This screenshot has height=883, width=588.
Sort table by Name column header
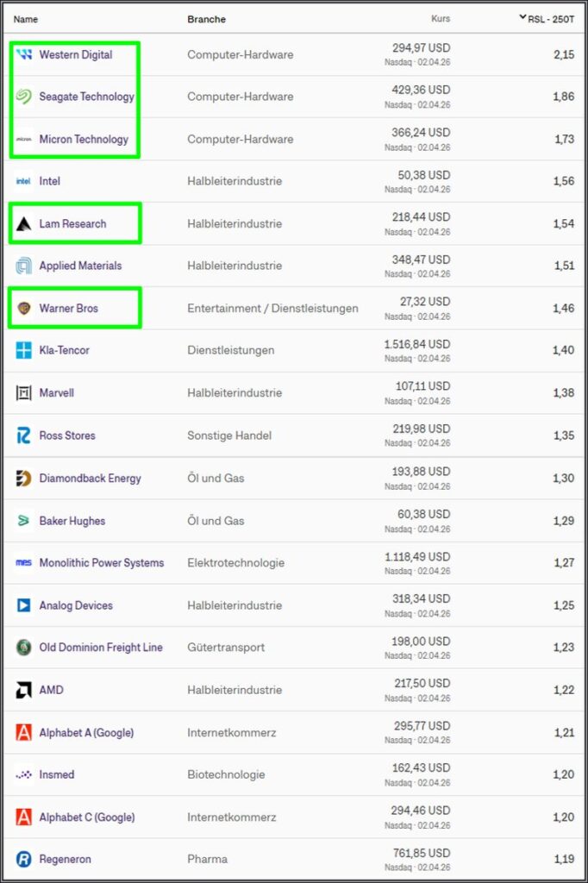click(x=26, y=19)
